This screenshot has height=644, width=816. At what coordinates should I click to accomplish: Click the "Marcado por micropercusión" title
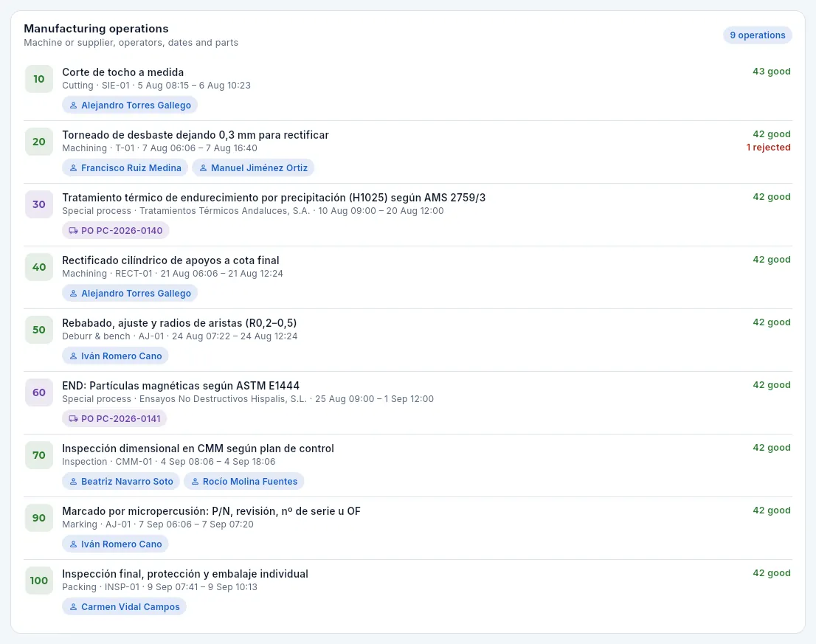click(x=211, y=511)
